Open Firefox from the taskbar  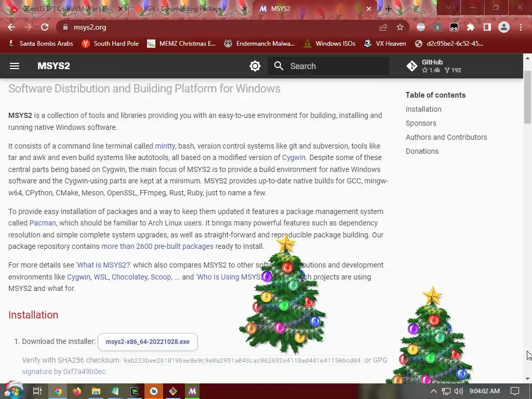77,391
